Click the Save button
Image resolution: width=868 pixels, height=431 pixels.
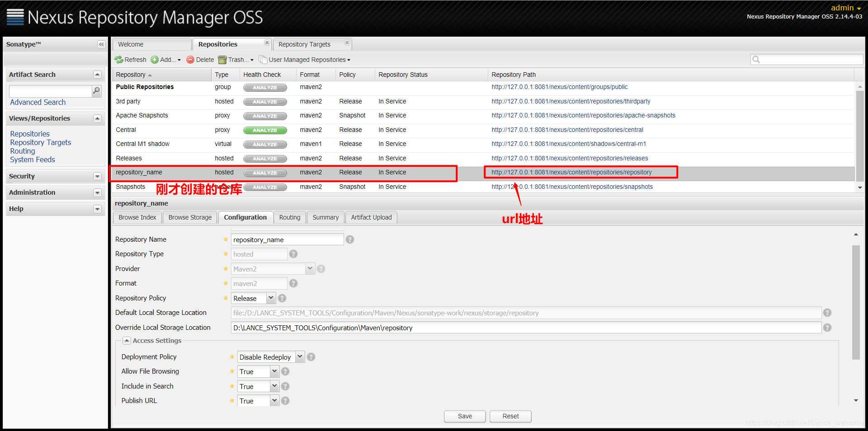[465, 416]
